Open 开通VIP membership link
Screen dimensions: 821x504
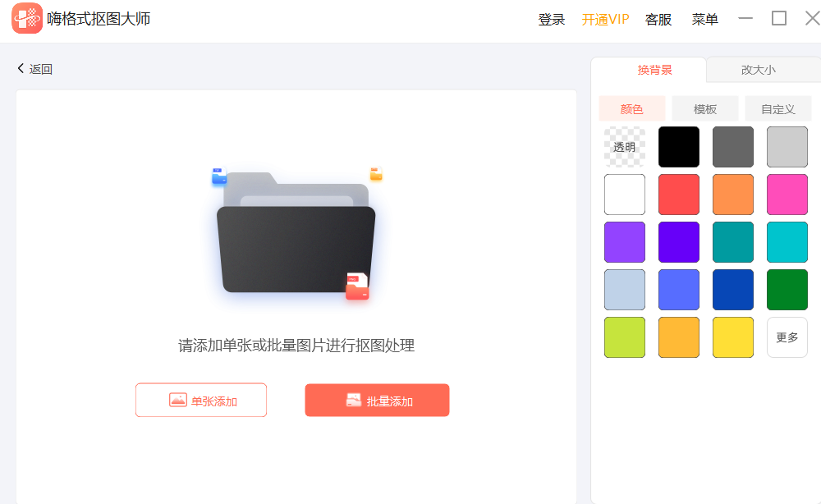(x=605, y=20)
